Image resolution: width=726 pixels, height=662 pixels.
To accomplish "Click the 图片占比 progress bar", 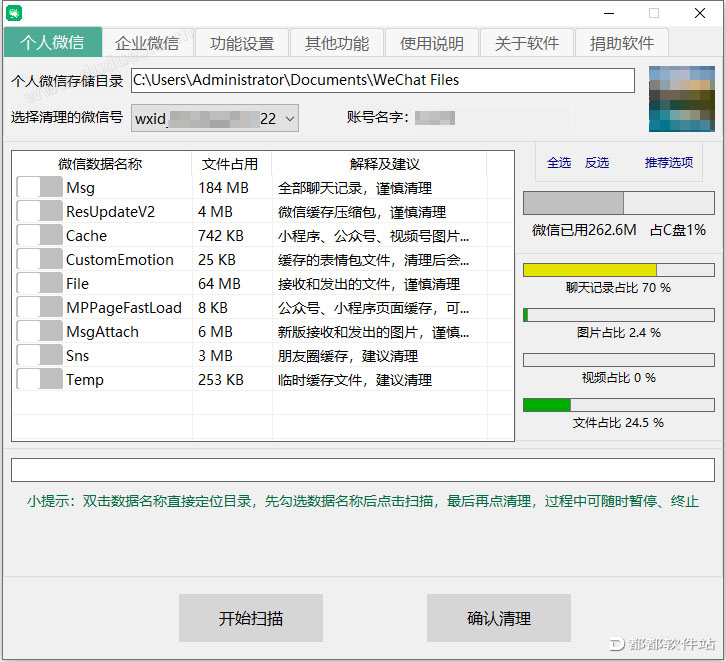I will coord(619,315).
